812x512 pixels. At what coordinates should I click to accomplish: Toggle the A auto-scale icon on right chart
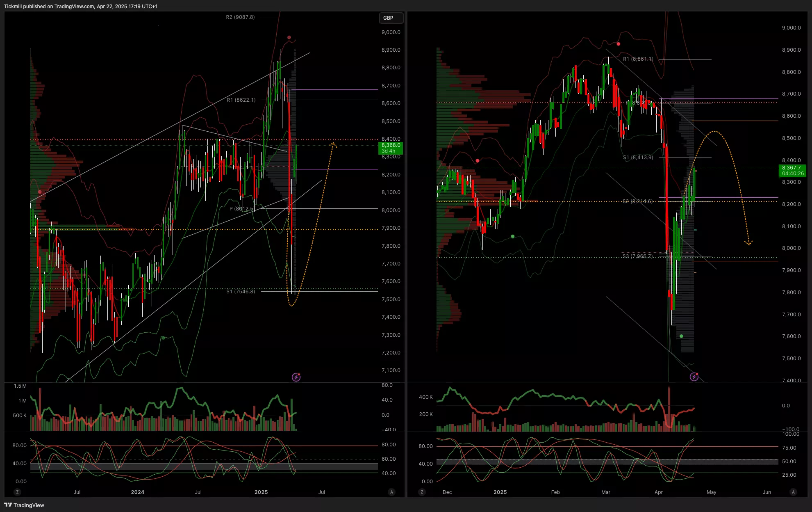tap(793, 492)
